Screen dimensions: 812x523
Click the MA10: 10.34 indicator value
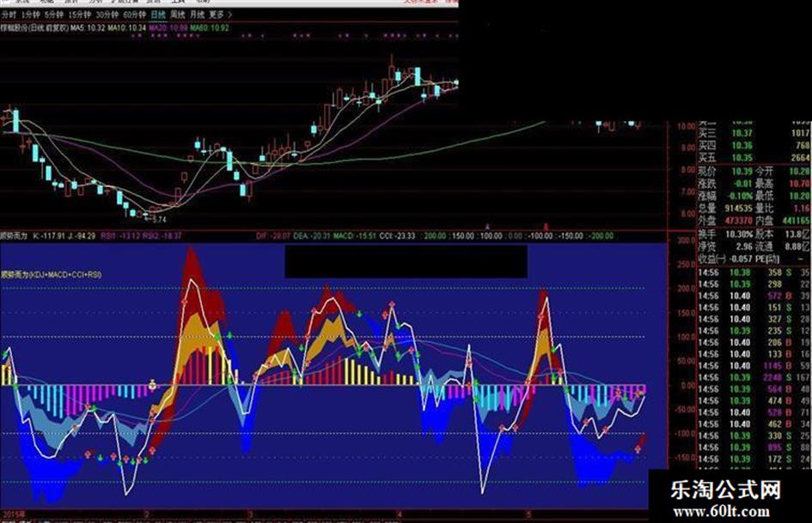point(127,28)
